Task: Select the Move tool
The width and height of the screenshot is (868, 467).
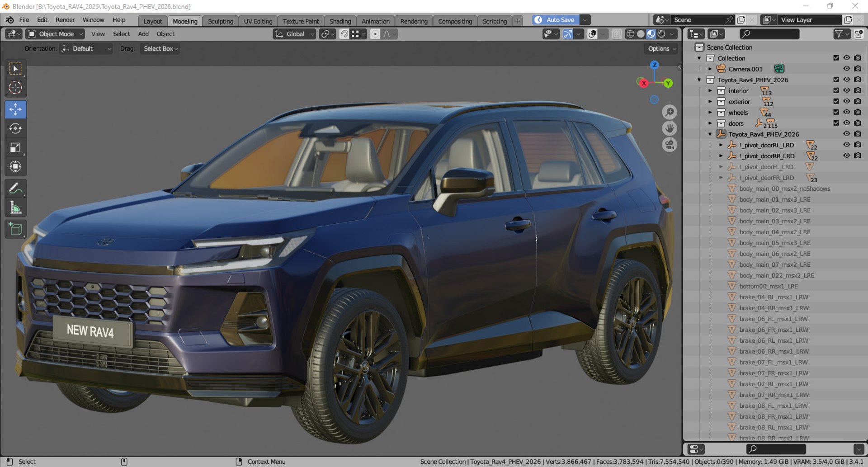Action: pyautogui.click(x=15, y=109)
